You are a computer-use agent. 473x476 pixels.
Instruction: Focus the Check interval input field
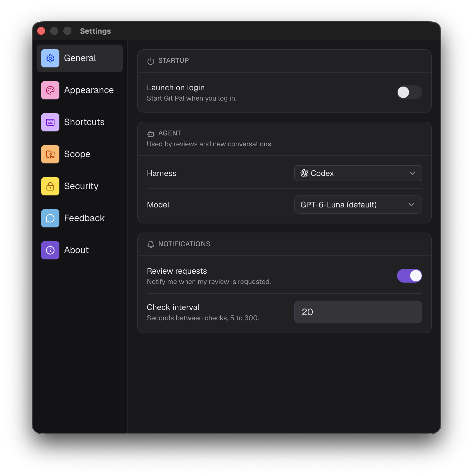click(358, 312)
